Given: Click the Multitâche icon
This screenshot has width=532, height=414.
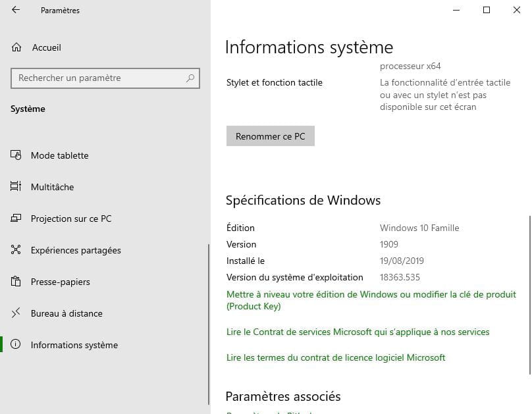Looking at the screenshot, I should (16, 186).
